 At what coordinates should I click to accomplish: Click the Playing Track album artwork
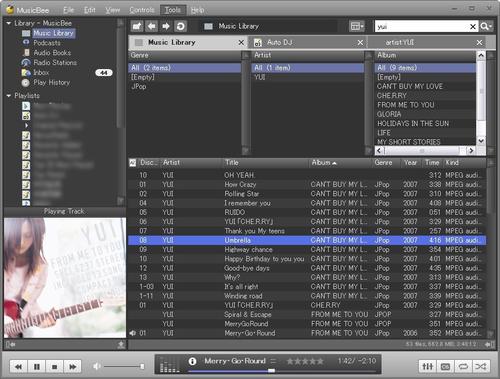point(65,278)
